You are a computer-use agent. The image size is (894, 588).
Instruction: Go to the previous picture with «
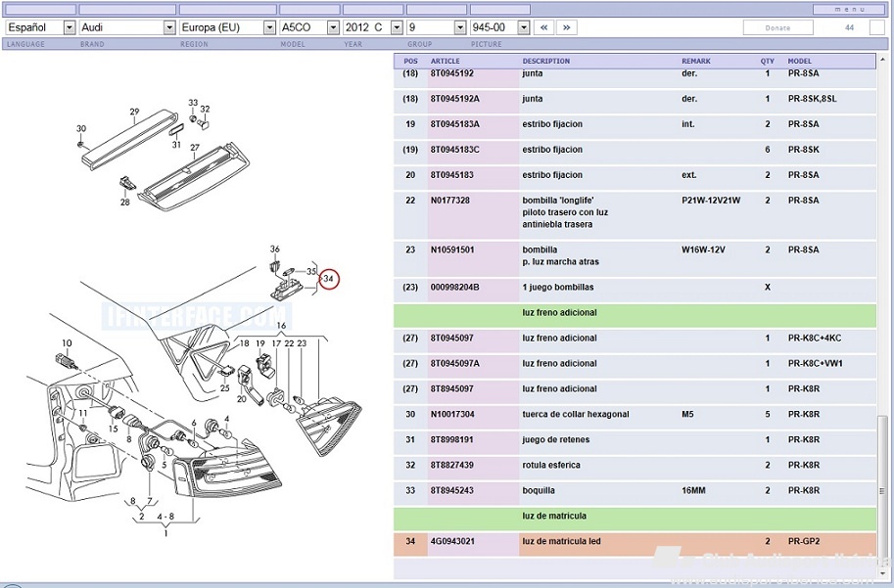tap(545, 27)
